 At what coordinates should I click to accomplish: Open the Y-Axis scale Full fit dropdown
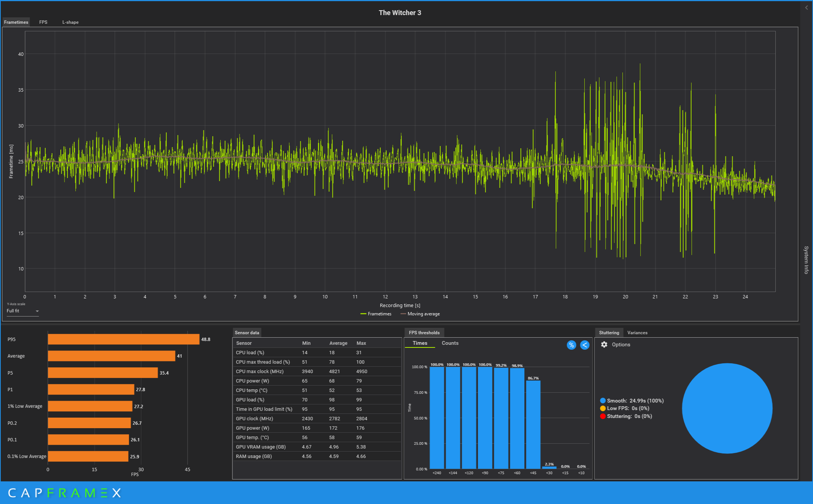click(x=23, y=311)
